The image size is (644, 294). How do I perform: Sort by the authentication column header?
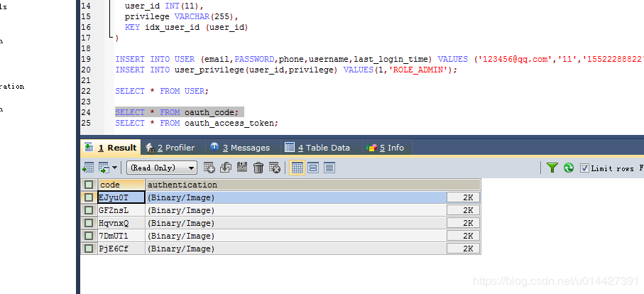(312, 185)
